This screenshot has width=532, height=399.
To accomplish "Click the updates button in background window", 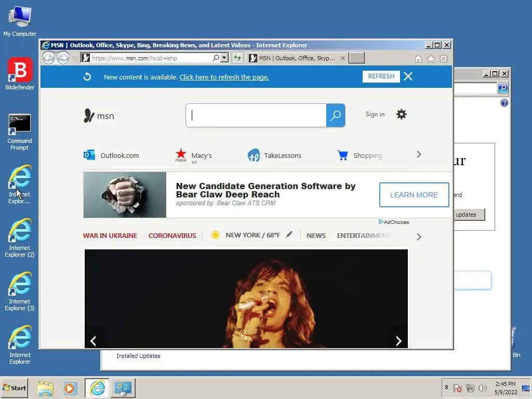I will (x=469, y=215).
